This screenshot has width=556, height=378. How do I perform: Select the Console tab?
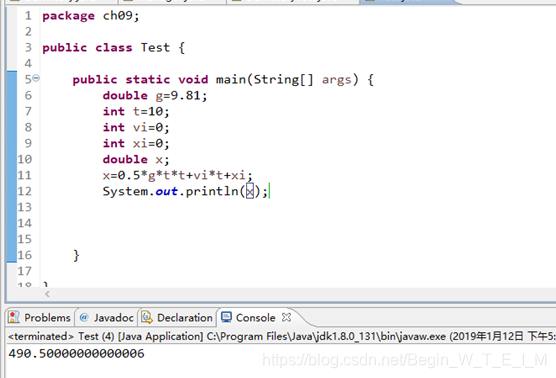[x=255, y=317]
